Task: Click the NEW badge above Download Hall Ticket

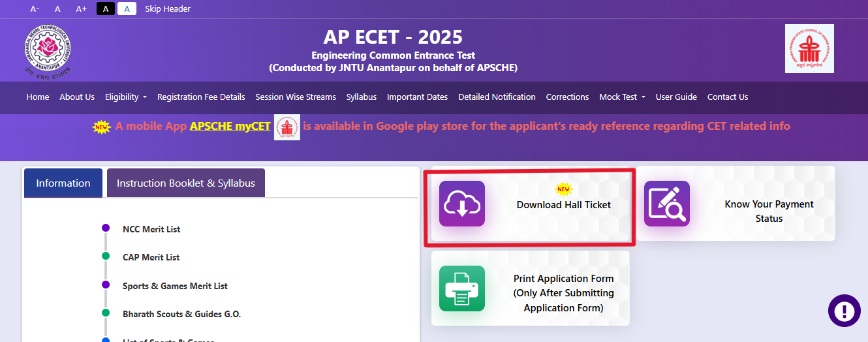Action: (x=563, y=189)
